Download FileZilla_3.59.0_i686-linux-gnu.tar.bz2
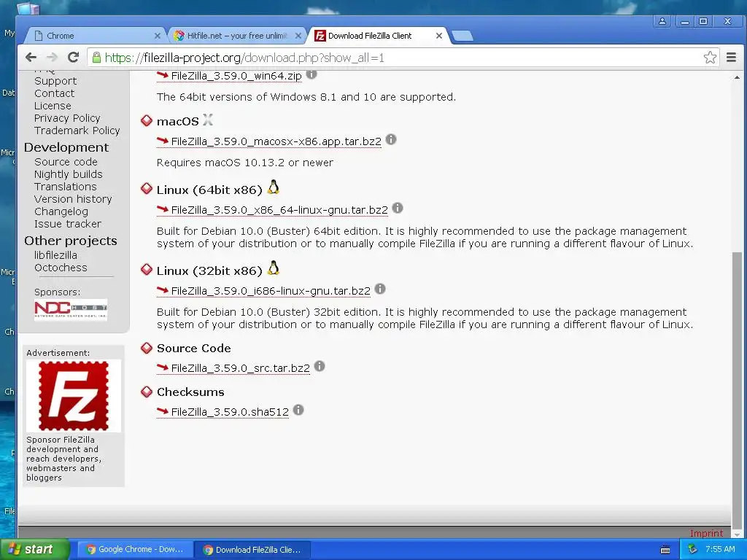 [x=271, y=291]
